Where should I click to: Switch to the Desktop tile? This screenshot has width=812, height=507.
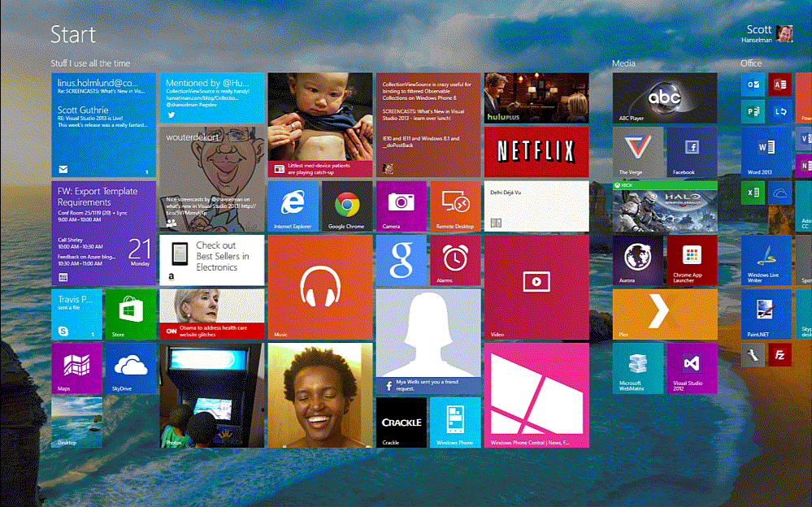tap(77, 422)
